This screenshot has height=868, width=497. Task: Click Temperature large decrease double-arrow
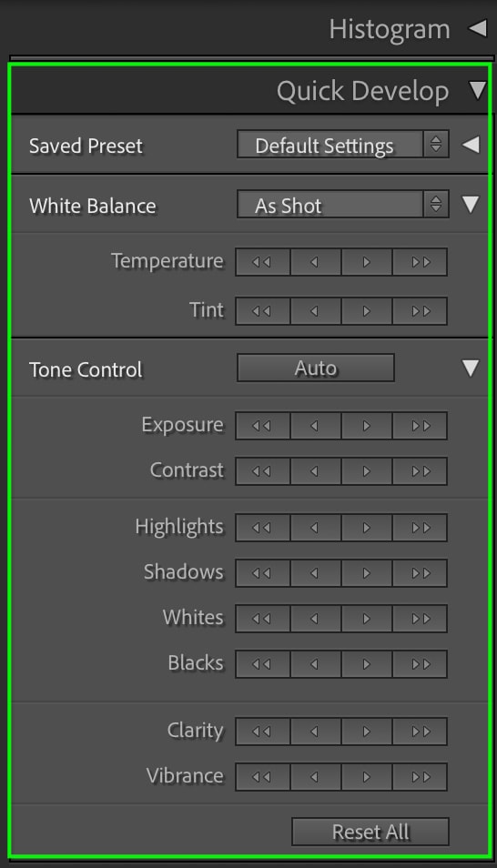coord(262,262)
